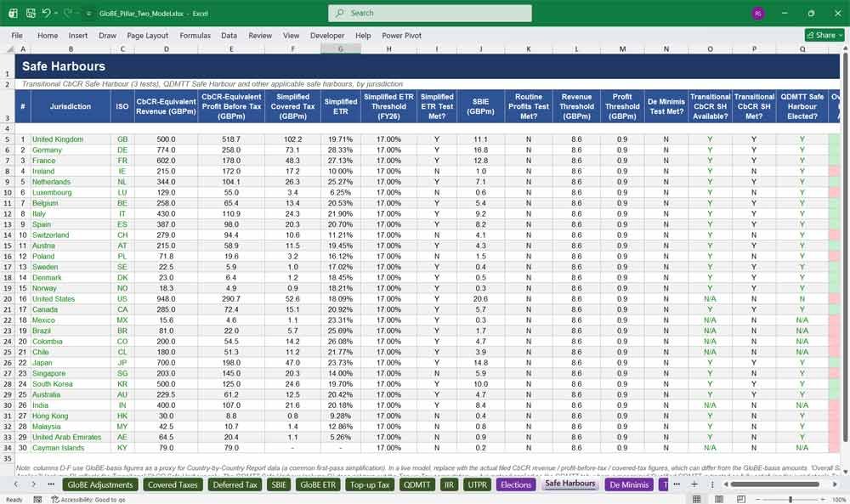
Task: Click the New sheet plus icon
Action: click(x=694, y=484)
